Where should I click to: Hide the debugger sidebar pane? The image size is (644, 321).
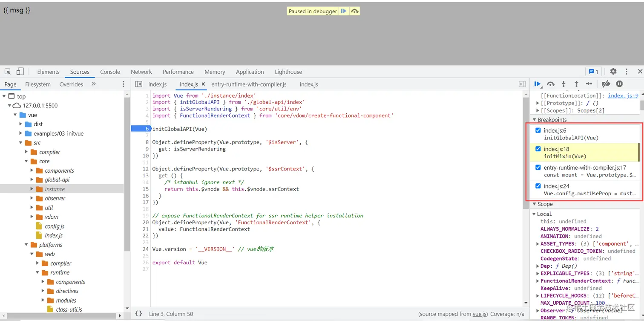point(522,84)
